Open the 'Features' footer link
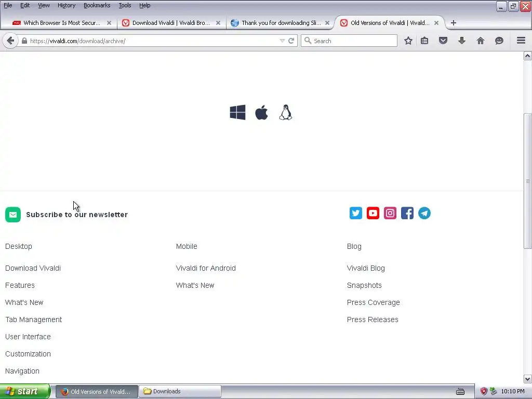This screenshot has height=399, width=532. click(x=20, y=285)
